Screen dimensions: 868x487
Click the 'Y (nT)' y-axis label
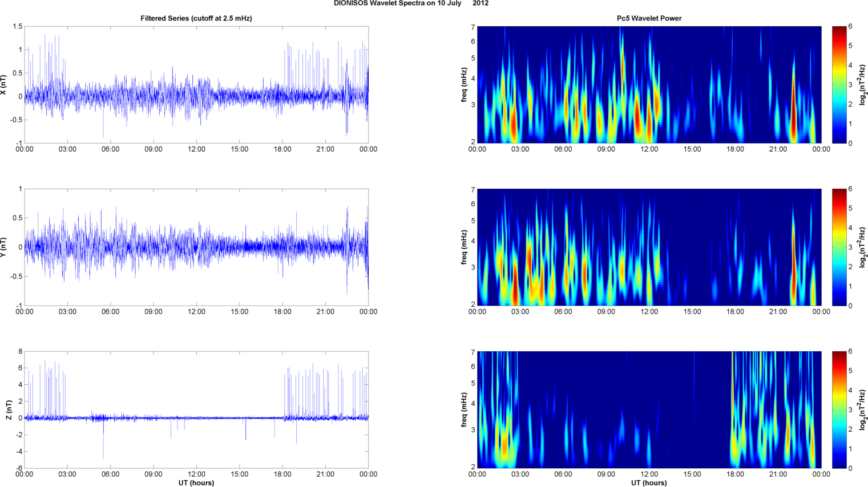[4, 247]
